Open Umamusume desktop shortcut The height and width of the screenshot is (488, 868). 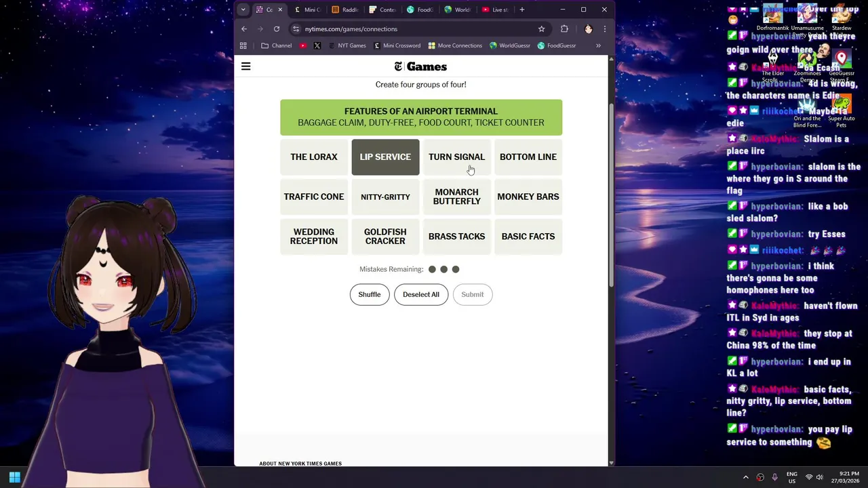click(807, 19)
